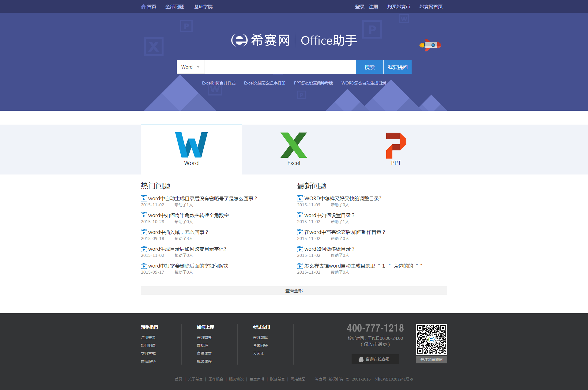
Task: Open footer link 在线题库
Action: (x=260, y=337)
